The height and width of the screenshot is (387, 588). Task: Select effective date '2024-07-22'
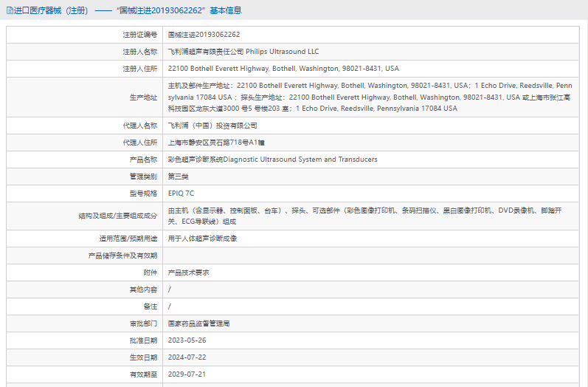[187, 357]
